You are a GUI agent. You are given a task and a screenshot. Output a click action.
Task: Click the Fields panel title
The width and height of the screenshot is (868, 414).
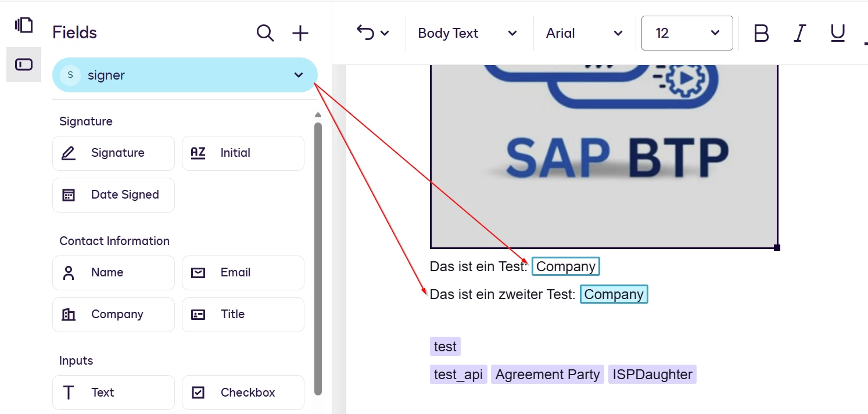(x=75, y=33)
